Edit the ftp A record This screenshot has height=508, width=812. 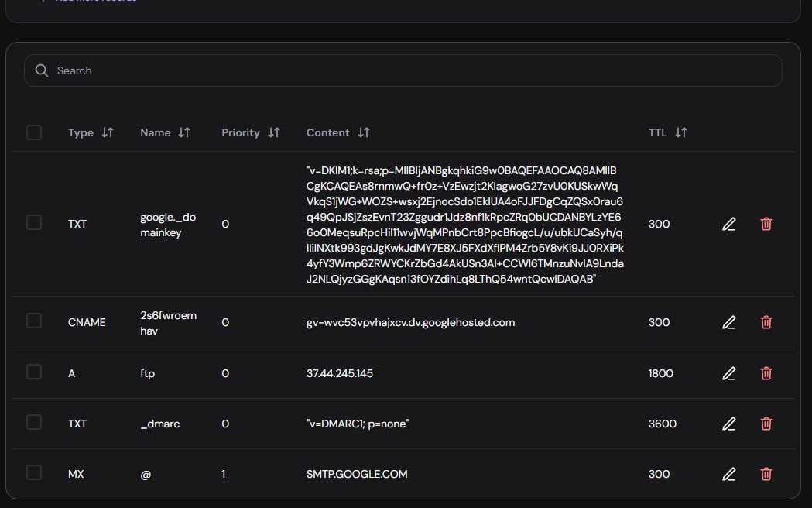728,373
